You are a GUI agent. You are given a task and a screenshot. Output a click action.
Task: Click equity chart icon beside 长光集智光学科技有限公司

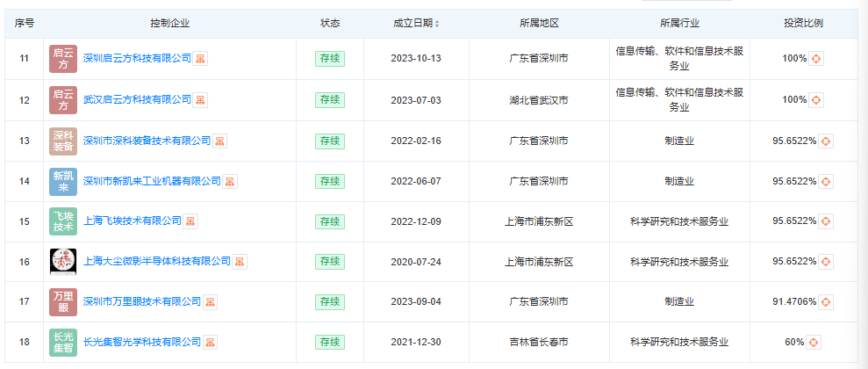tap(211, 342)
